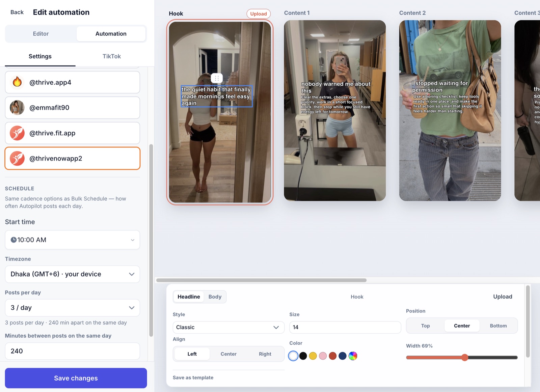
Task: Select the Content 2 slide thumbnail
Action: pyautogui.click(x=450, y=111)
